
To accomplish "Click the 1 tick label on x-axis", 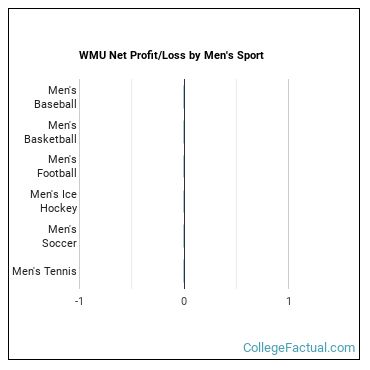I will (x=289, y=301).
